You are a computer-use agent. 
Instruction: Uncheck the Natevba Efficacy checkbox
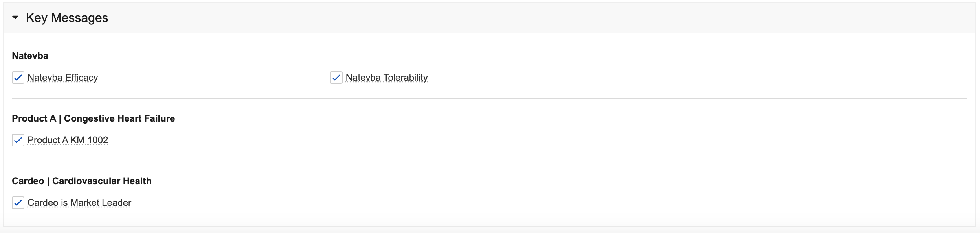18,78
